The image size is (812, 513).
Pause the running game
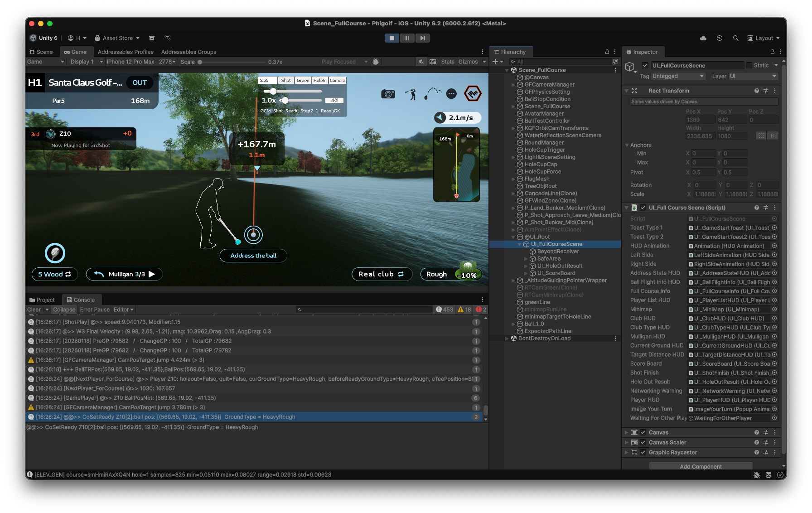[407, 38]
